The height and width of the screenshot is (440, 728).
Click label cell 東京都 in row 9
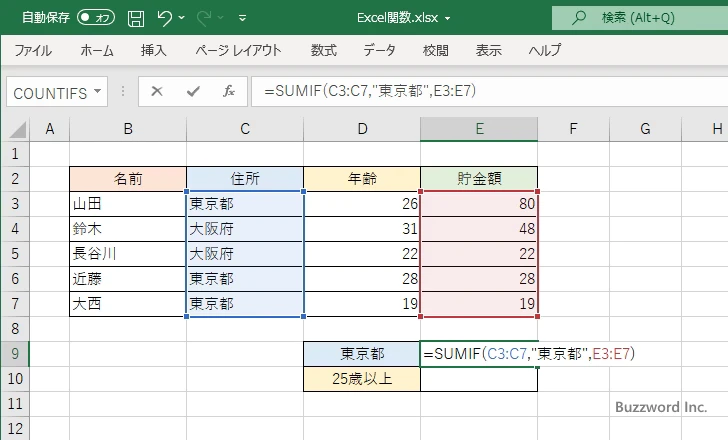coord(362,354)
